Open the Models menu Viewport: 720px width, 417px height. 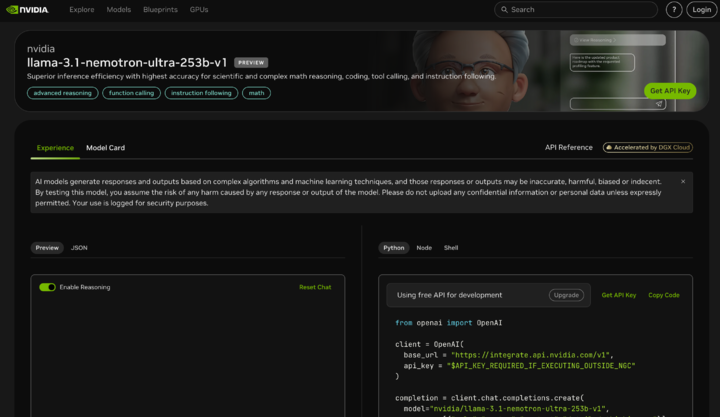pos(118,10)
